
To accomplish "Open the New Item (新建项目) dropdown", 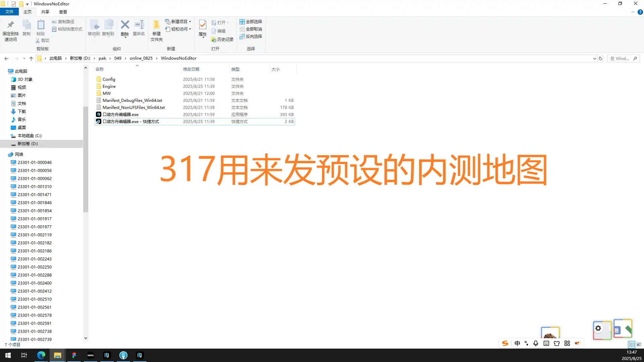I will [x=178, y=21].
